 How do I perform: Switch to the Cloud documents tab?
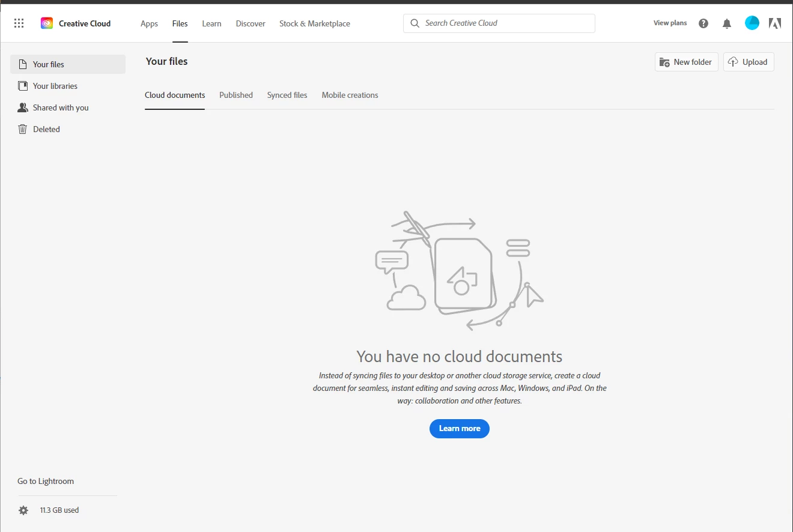175,95
